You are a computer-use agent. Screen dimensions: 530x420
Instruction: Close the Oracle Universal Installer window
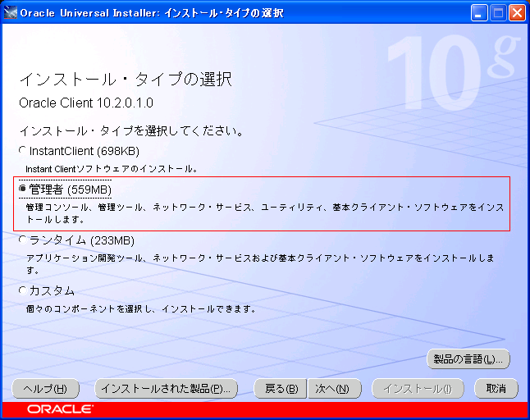(x=517, y=13)
